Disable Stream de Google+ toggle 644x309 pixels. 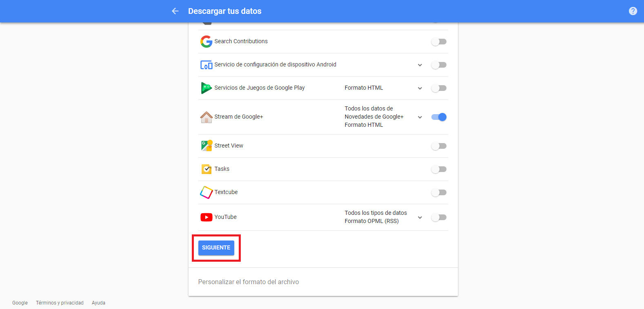[x=439, y=117]
